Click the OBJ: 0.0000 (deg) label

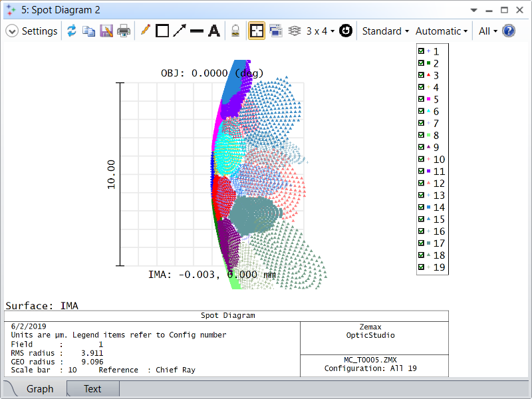point(212,73)
